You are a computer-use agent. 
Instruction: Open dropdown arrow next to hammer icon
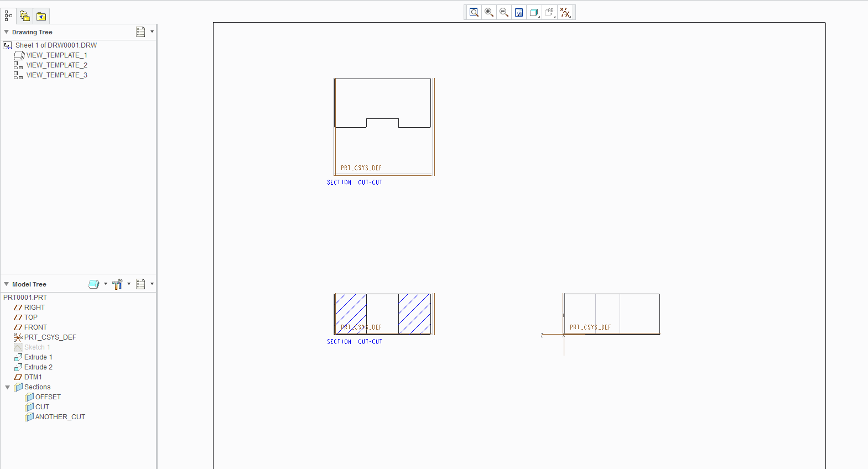(x=129, y=284)
